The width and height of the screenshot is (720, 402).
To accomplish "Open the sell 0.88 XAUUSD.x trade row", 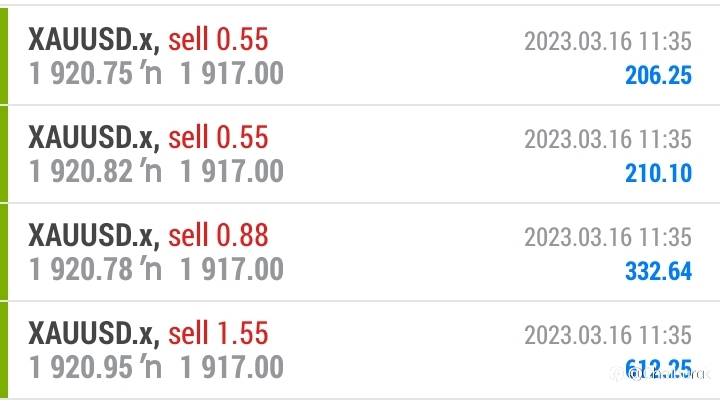I will pos(360,252).
